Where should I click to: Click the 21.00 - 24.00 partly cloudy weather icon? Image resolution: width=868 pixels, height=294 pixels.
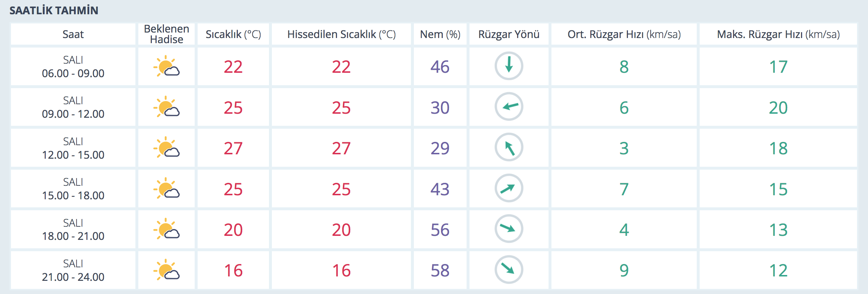coord(167,270)
